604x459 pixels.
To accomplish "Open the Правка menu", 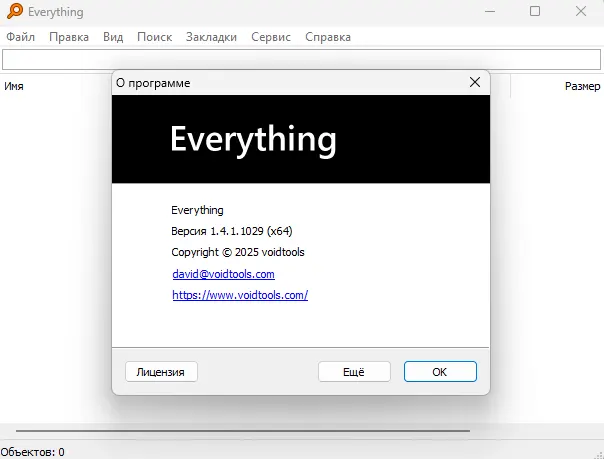I will pos(69,37).
